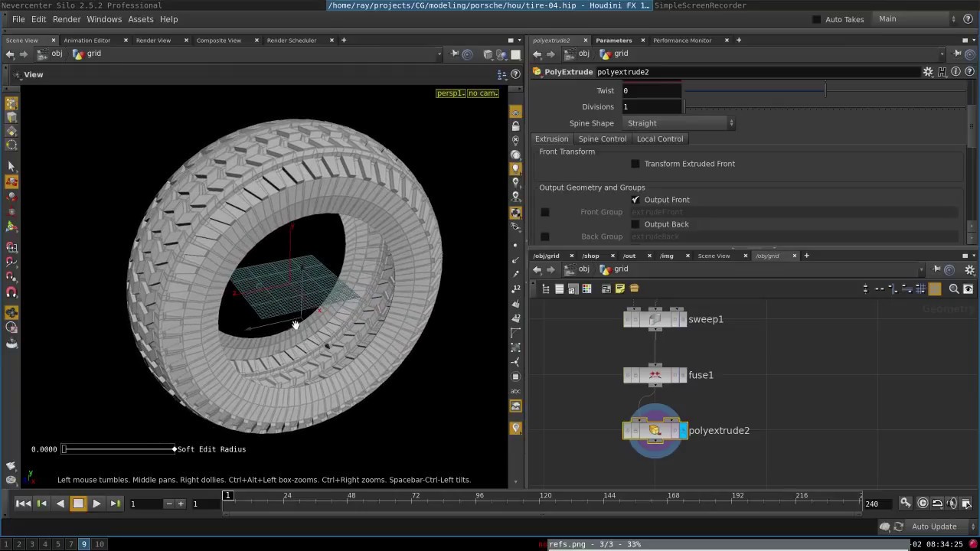Click the Play button in playback controls
This screenshot has width=980, height=551.
click(96, 503)
